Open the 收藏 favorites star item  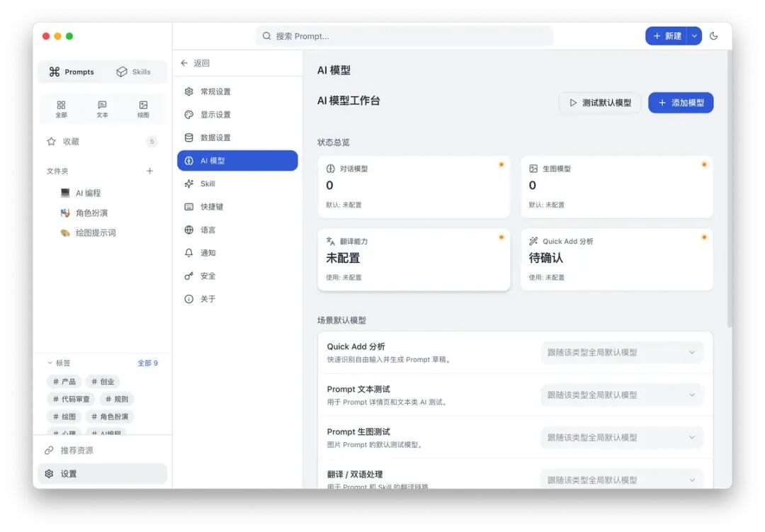click(x=102, y=142)
